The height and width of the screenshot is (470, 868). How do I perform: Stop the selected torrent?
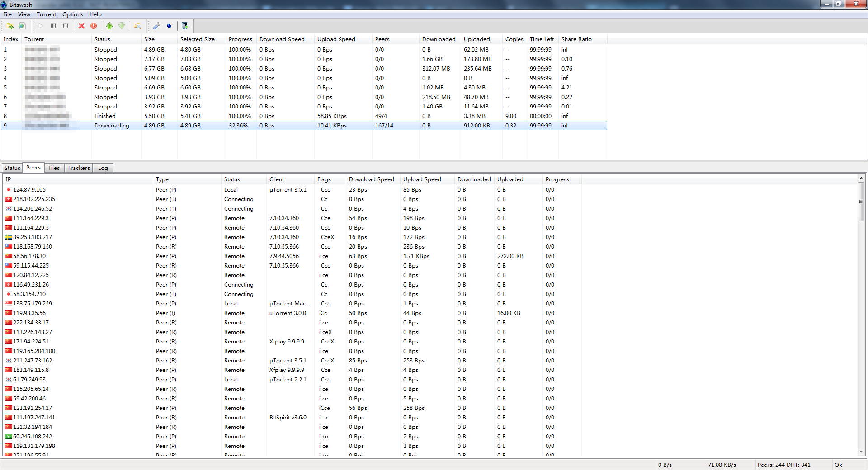65,26
